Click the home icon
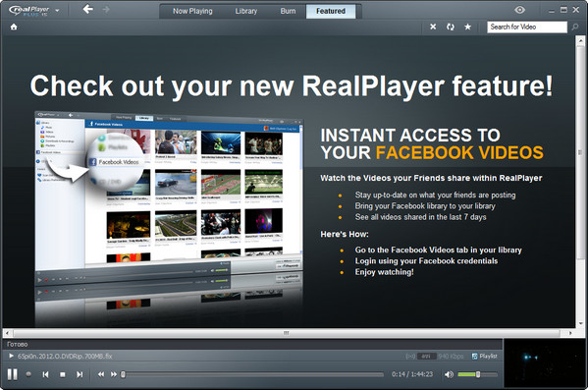588x390 pixels. 14,28
